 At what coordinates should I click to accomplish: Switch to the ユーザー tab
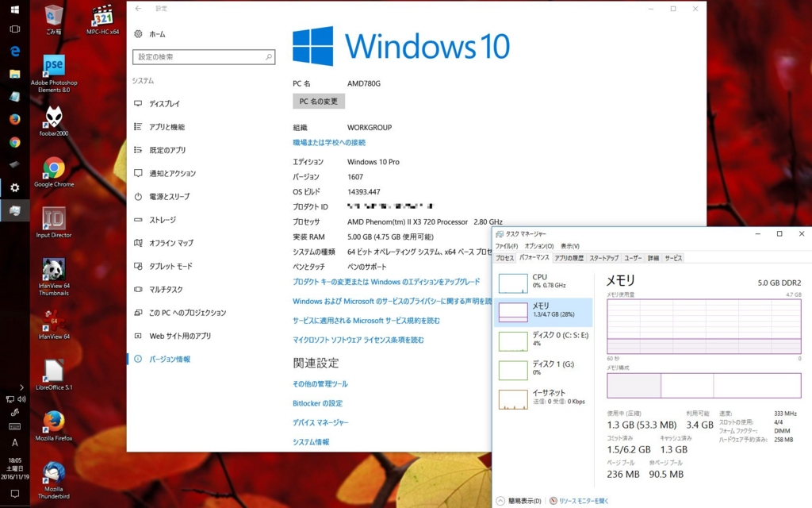click(633, 258)
